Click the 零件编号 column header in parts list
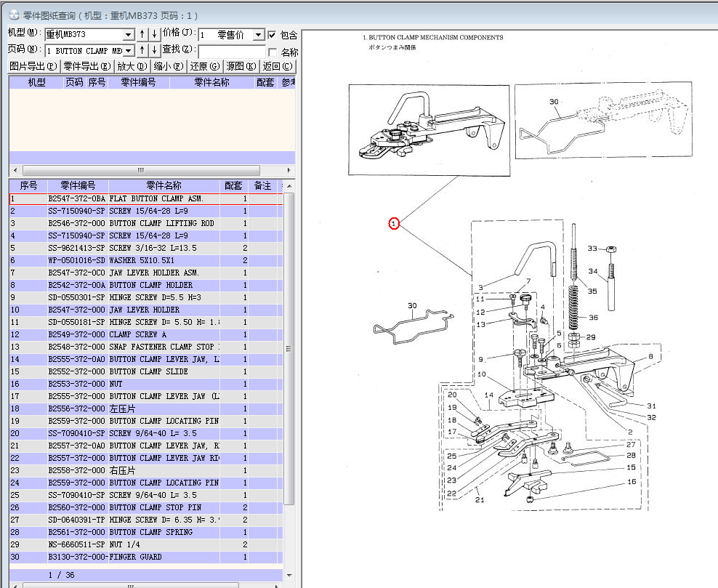Image resolution: width=718 pixels, height=588 pixels. click(x=78, y=186)
